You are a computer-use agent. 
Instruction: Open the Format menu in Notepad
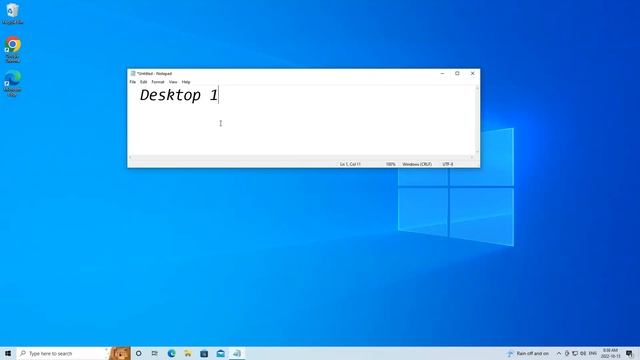coord(158,82)
